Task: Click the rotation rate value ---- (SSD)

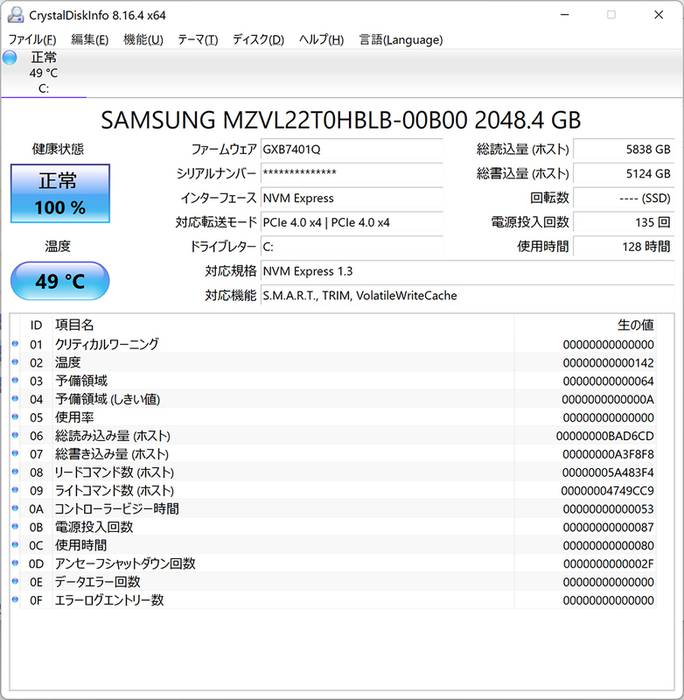Action: coord(624,198)
